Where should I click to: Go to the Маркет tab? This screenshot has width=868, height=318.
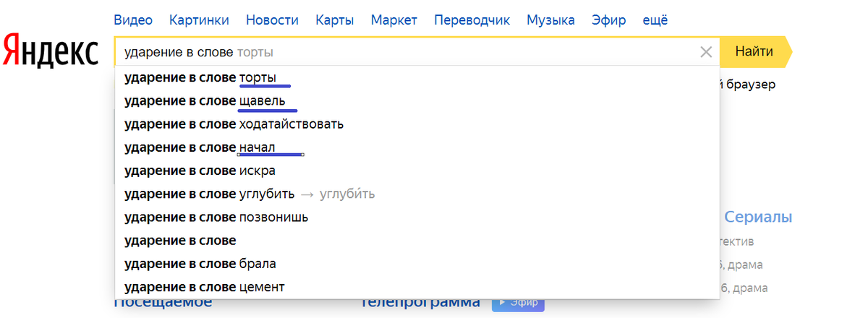394,20
